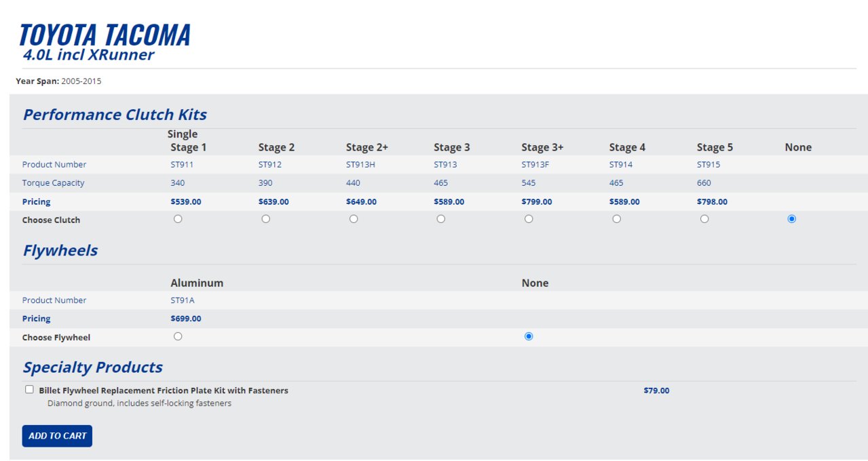The height and width of the screenshot is (461, 868).
Task: Click product number ST911
Action: pyautogui.click(x=181, y=165)
